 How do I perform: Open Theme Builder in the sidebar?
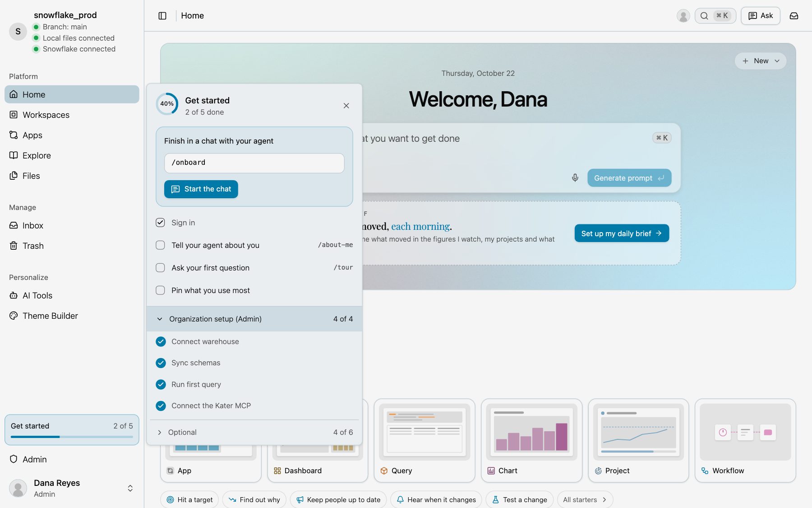click(x=72, y=316)
